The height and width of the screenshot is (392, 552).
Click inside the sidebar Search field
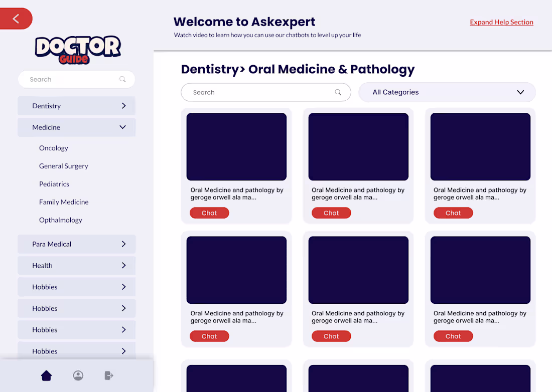tap(70, 79)
